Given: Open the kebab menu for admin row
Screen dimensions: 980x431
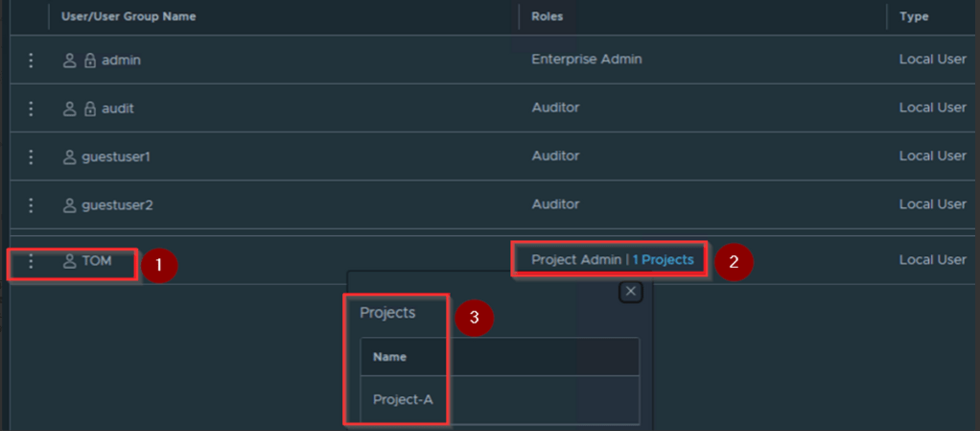Looking at the screenshot, I should coord(31,60).
